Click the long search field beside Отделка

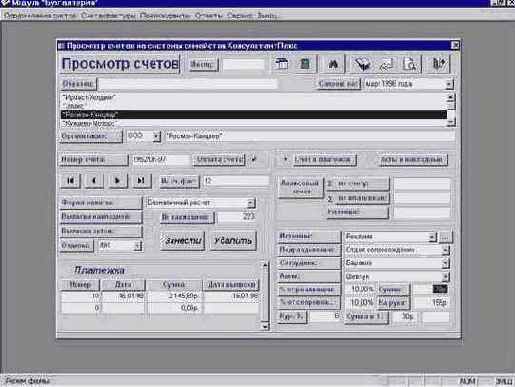pyautogui.click(x=188, y=84)
